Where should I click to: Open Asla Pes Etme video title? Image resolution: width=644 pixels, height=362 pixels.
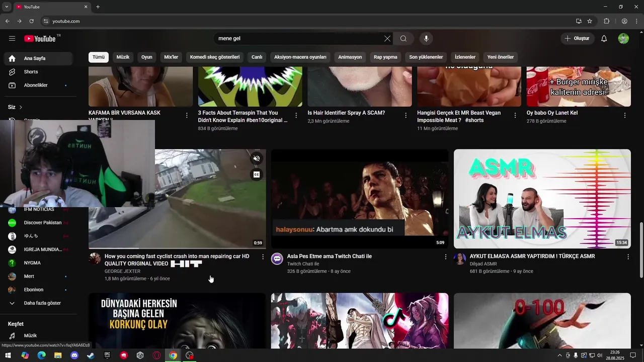click(330, 256)
